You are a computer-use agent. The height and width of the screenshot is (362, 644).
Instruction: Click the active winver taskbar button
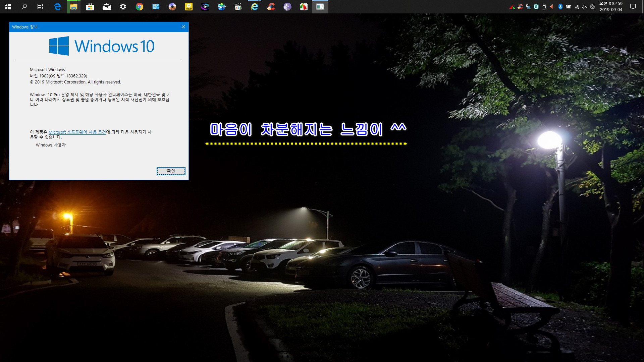pos(320,7)
